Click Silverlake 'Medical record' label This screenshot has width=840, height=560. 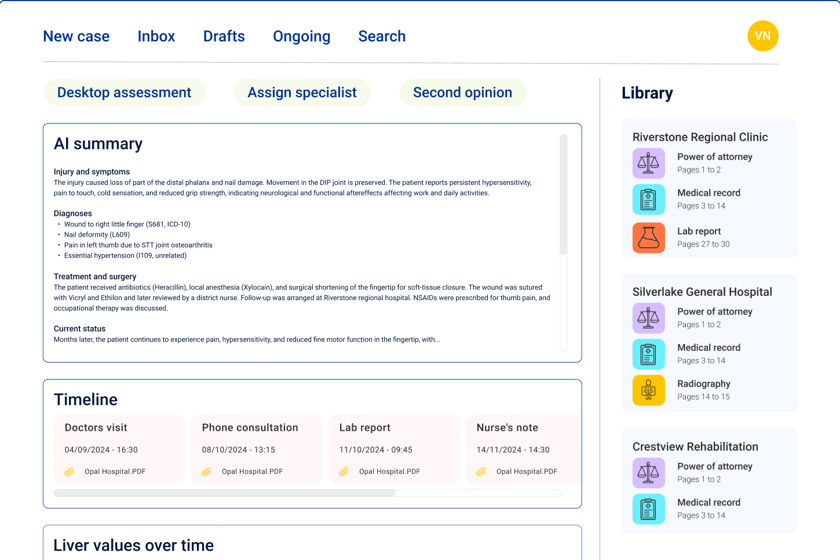(x=709, y=347)
